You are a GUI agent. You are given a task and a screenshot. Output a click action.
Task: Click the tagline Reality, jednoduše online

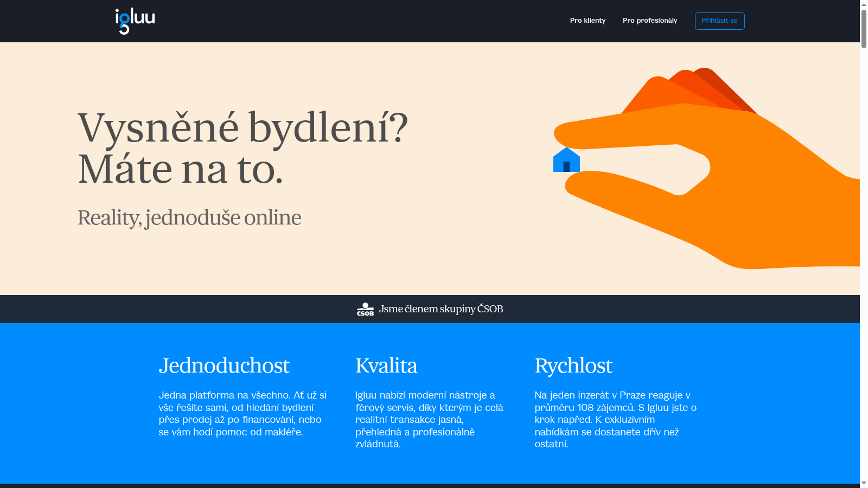[x=189, y=217]
